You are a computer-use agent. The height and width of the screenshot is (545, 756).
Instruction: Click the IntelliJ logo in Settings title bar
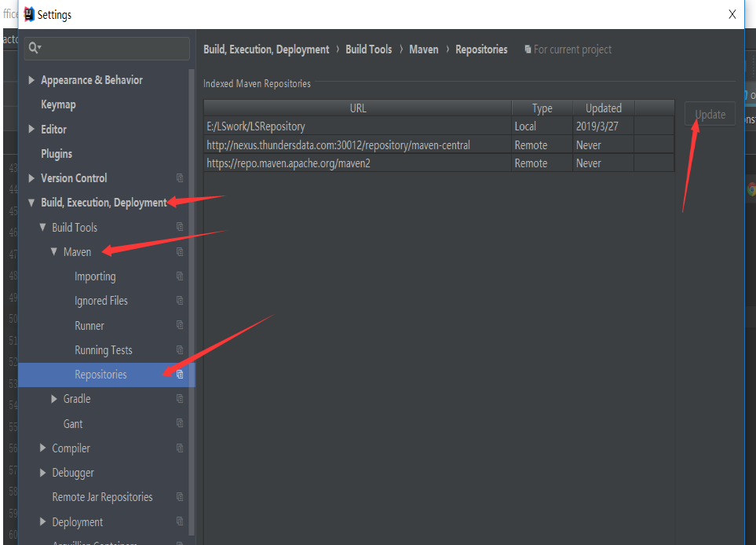29,14
